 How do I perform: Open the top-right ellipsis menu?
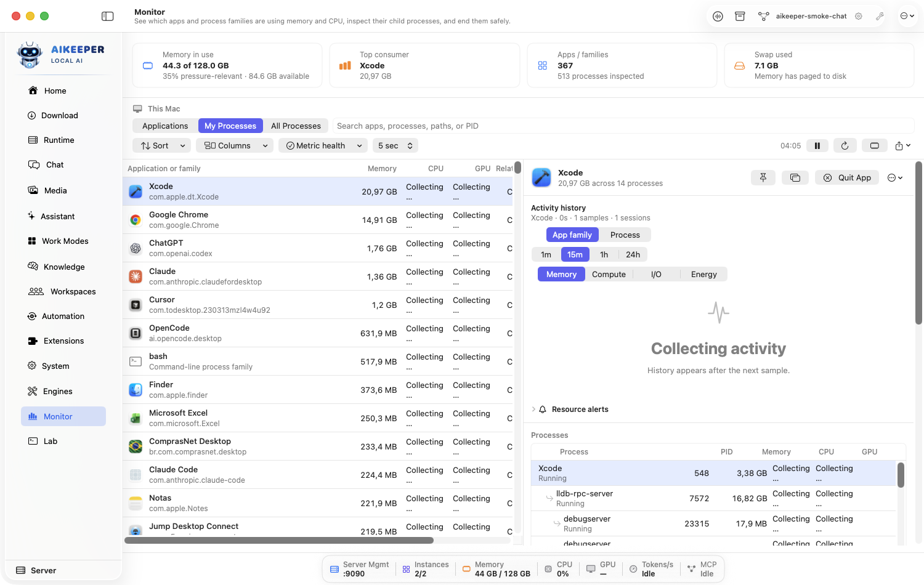click(x=907, y=16)
